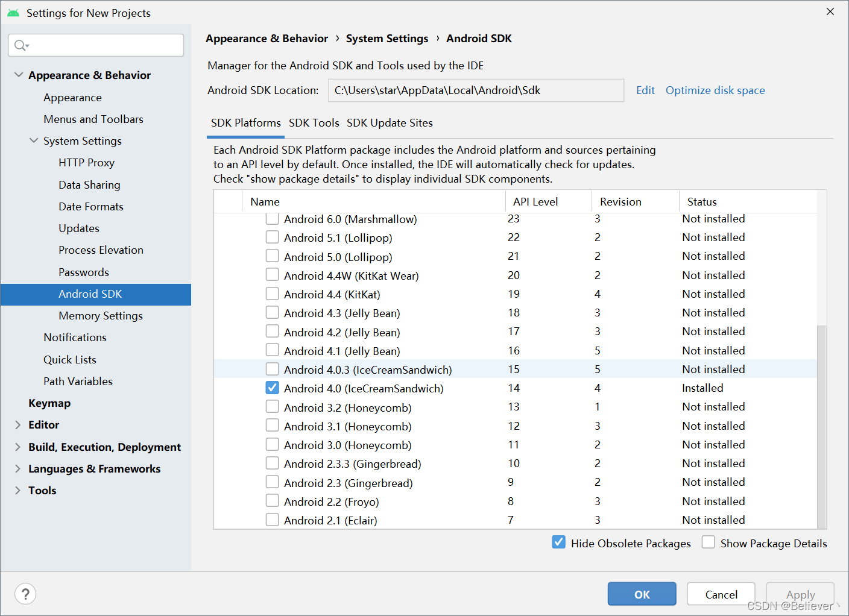Open the Keymap settings page
849x616 pixels.
tap(49, 403)
